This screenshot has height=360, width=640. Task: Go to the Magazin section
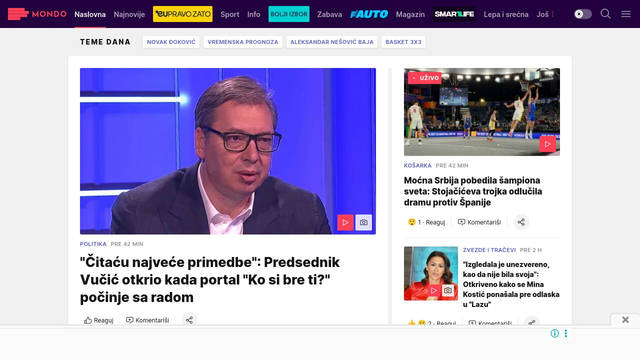click(x=410, y=14)
